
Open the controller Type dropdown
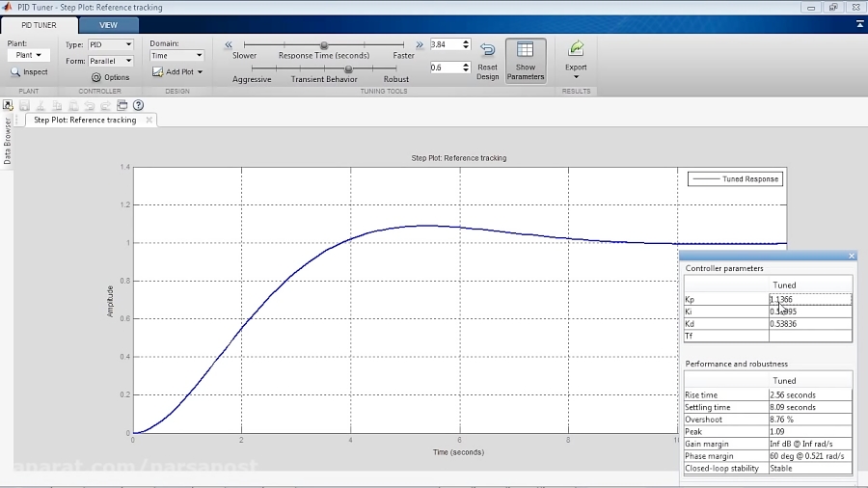tap(111, 44)
